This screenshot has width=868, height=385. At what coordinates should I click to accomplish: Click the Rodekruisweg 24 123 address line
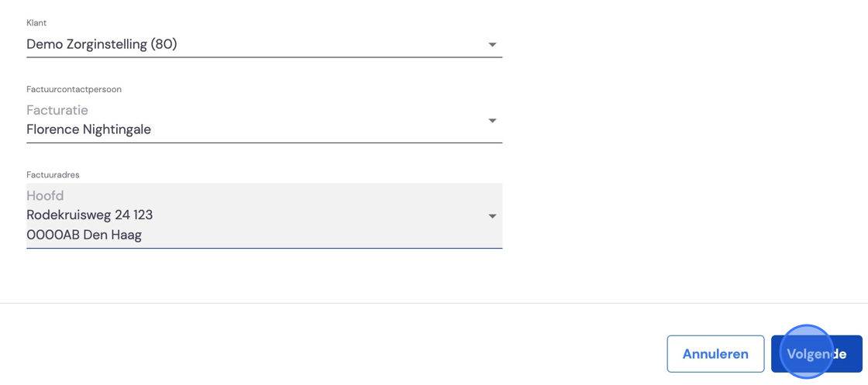(x=90, y=215)
